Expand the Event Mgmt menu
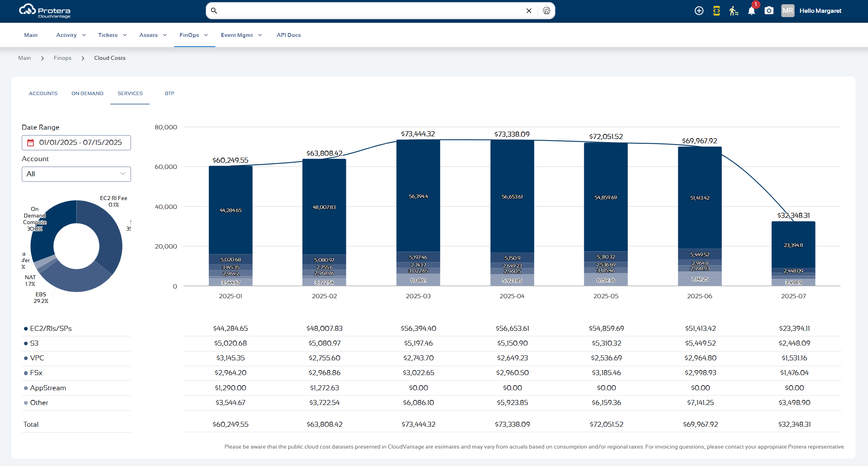 click(241, 35)
